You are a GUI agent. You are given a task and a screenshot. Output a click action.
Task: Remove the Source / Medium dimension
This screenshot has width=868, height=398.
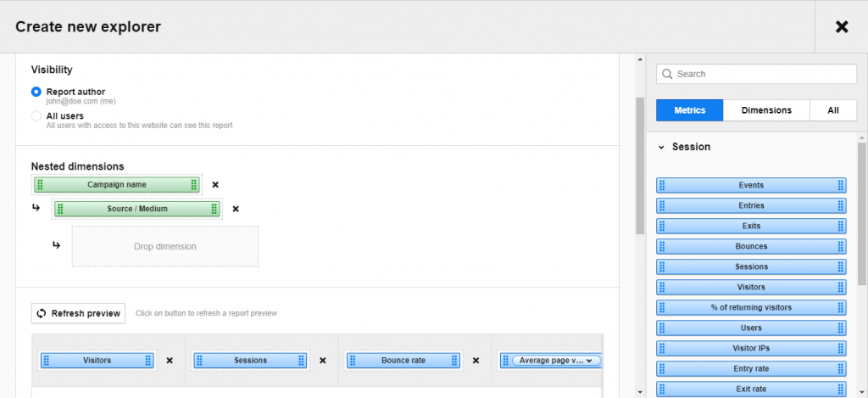236,209
